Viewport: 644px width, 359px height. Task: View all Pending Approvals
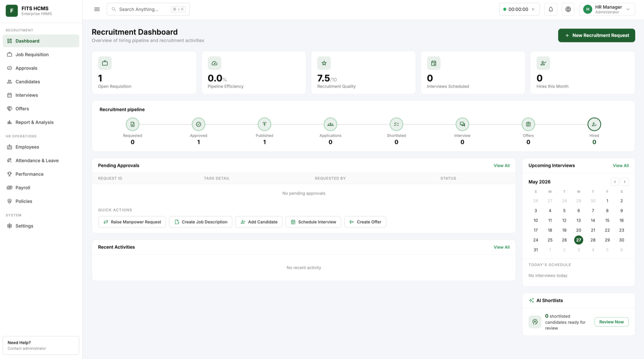[x=502, y=166]
